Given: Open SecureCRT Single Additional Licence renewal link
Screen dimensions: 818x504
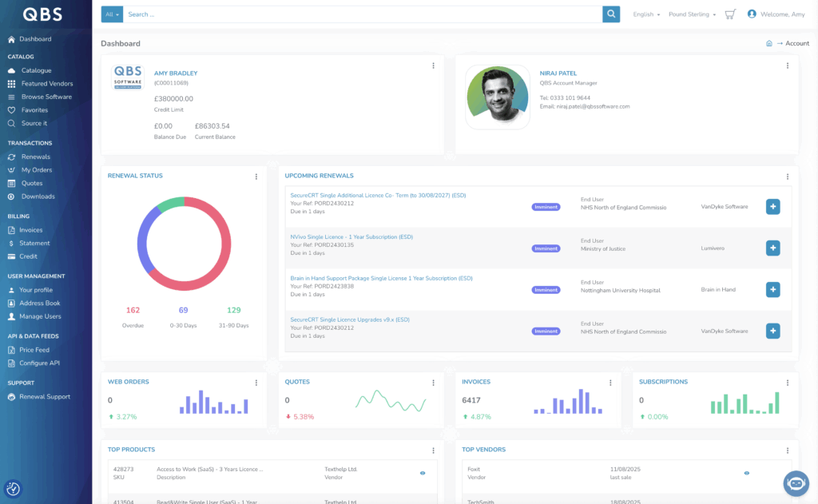Looking at the screenshot, I should pos(378,195).
